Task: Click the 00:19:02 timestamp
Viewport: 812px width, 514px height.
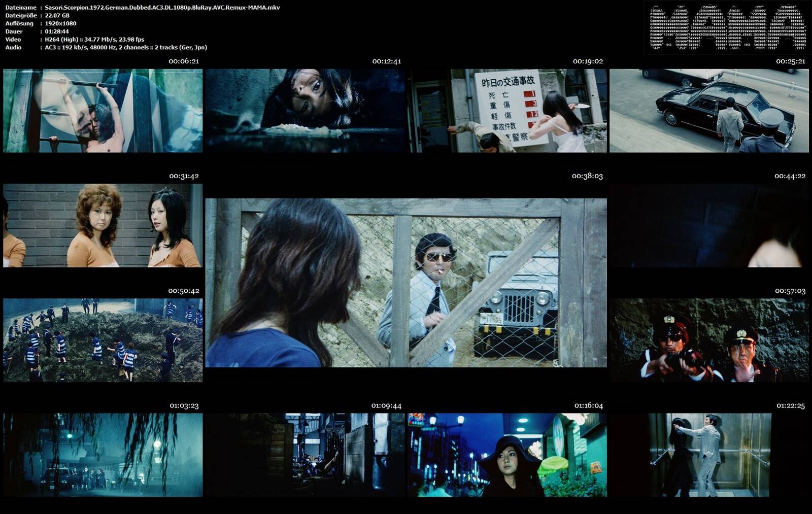Action: [588, 61]
